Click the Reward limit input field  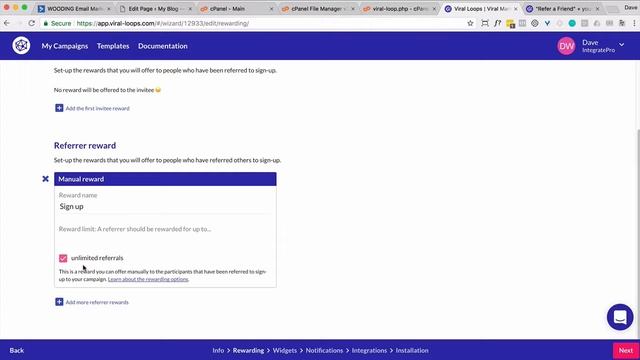pyautogui.click(x=165, y=229)
